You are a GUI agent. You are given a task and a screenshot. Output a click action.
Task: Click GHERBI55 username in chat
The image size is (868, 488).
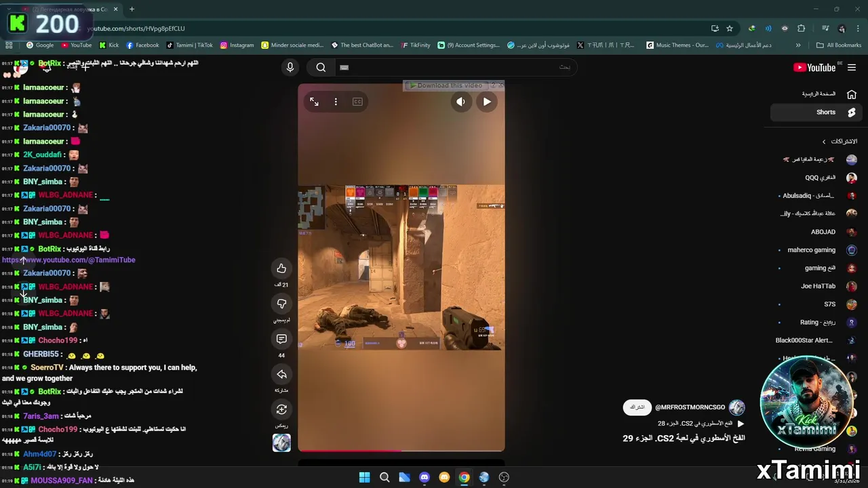pos(41,354)
